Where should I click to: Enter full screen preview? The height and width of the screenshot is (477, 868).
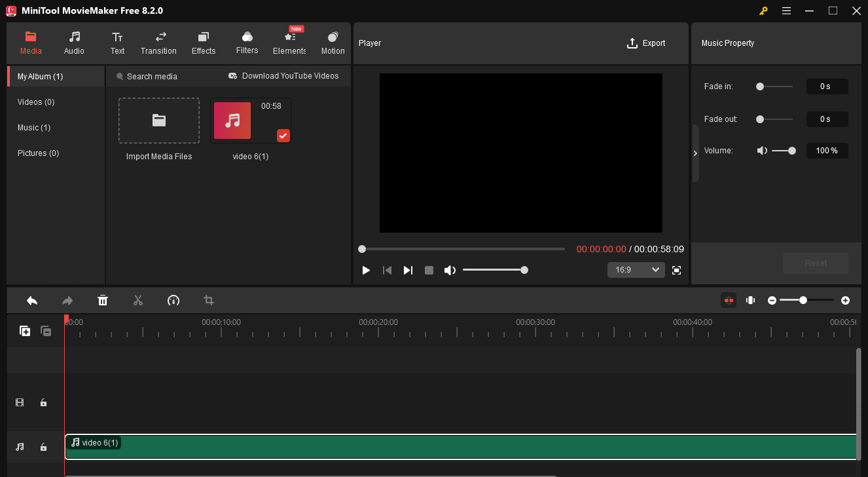[x=677, y=270]
